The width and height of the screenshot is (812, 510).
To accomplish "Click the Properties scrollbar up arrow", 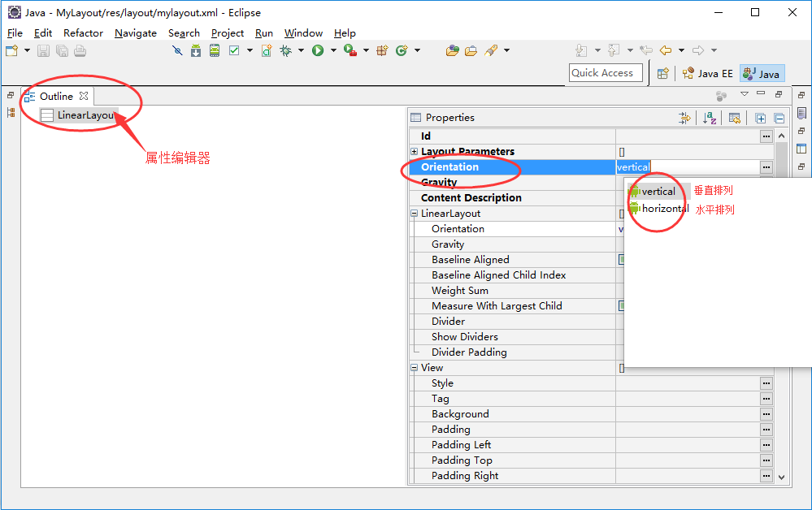I will [x=781, y=136].
